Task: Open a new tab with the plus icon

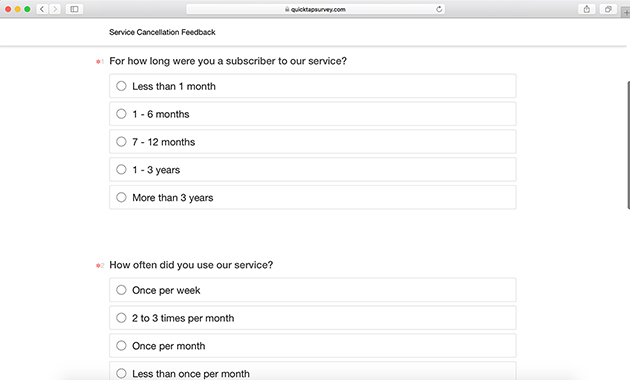Action: 626,12
